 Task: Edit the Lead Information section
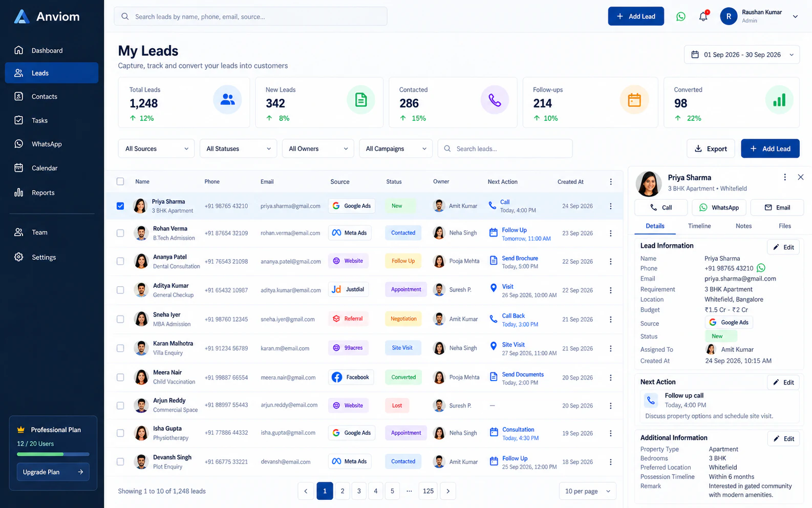click(783, 247)
